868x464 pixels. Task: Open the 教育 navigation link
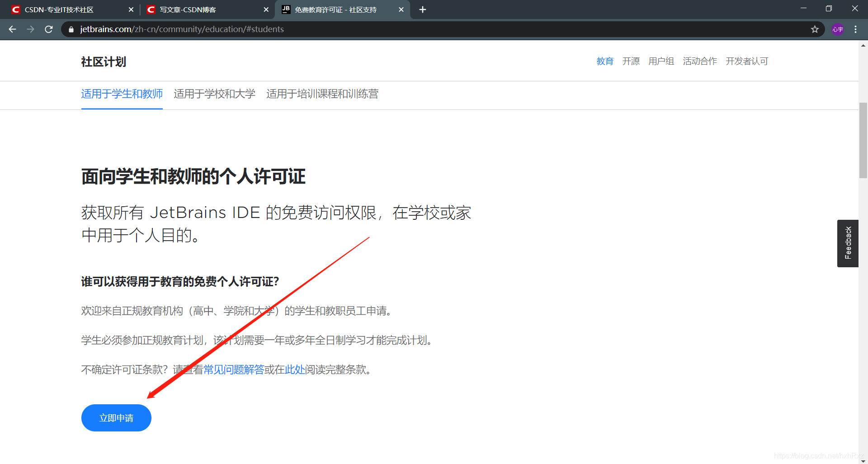605,61
